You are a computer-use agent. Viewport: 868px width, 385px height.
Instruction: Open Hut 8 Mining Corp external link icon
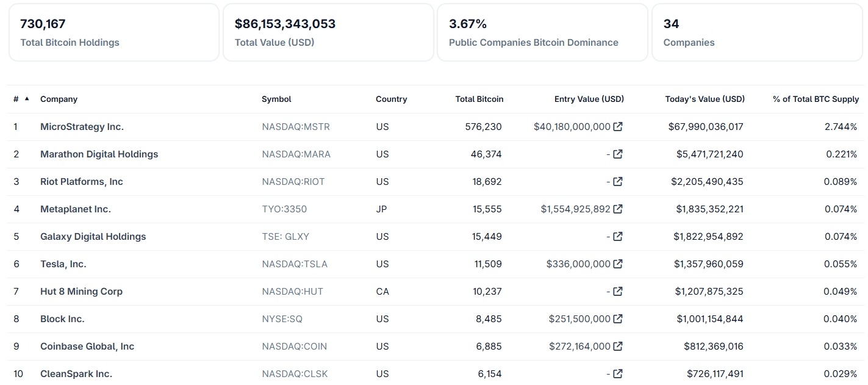pyautogui.click(x=618, y=292)
